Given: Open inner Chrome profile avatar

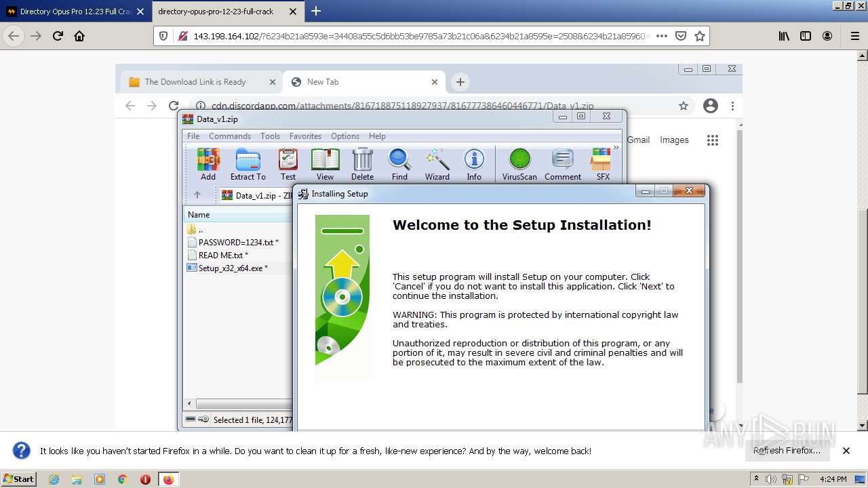Looking at the screenshot, I should click(x=711, y=106).
